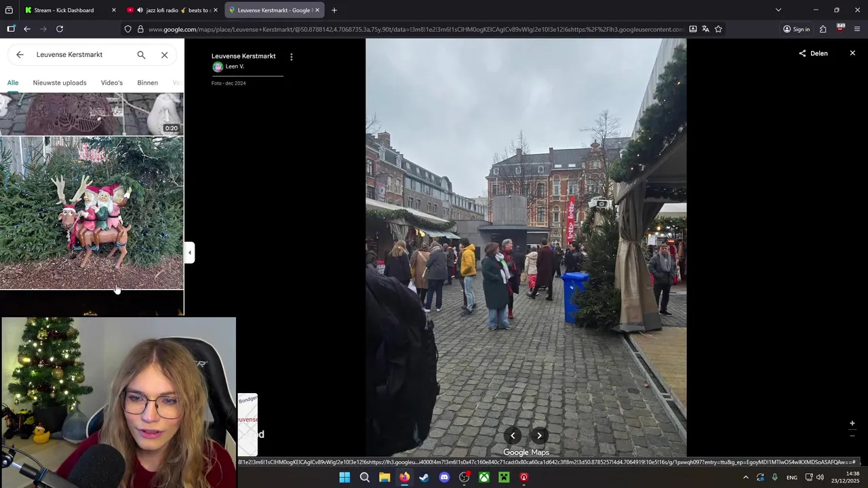Share the photo via Delen

pos(813,54)
